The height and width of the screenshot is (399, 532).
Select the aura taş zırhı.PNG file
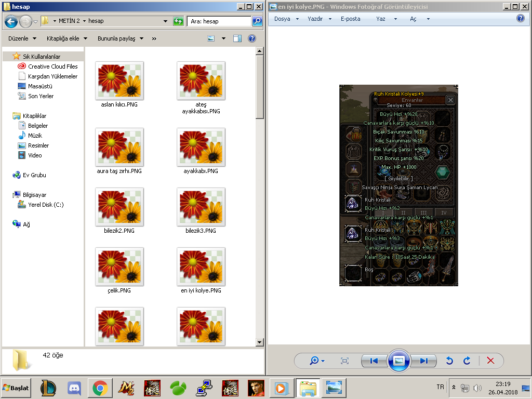(x=119, y=147)
